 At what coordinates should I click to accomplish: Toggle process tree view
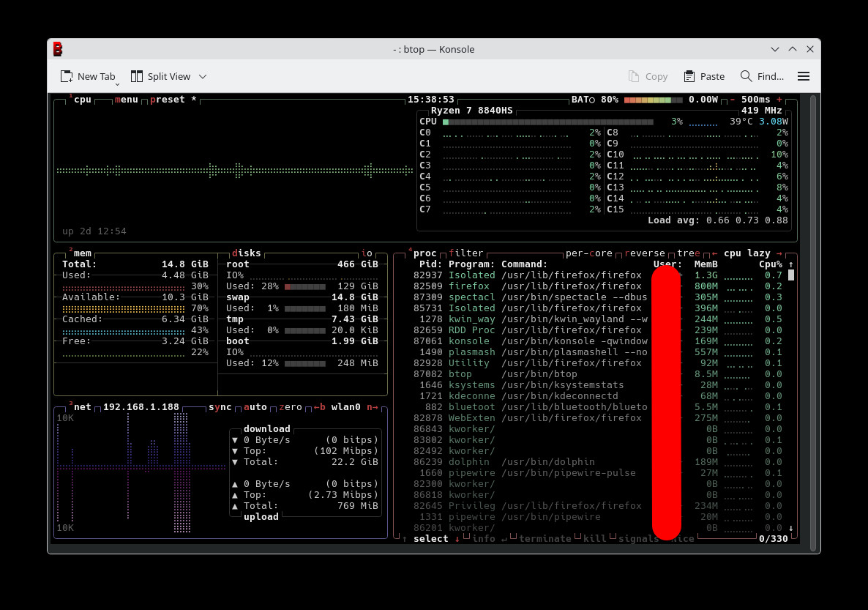tap(689, 253)
